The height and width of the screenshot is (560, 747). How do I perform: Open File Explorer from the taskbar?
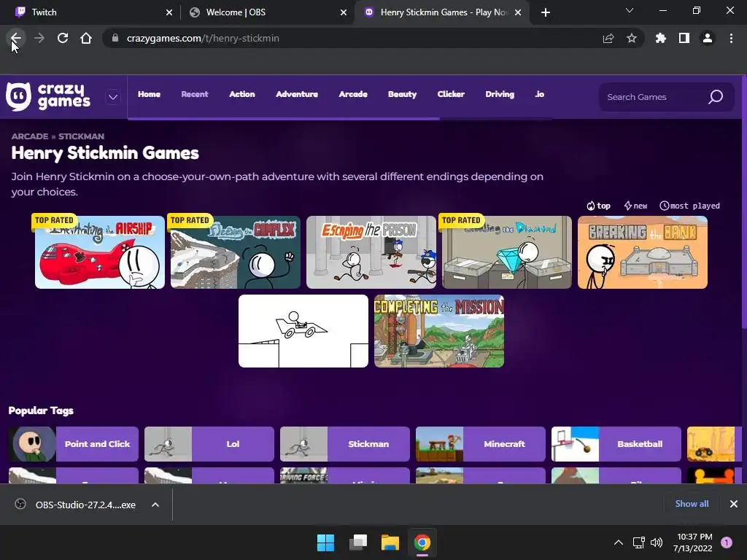390,542
